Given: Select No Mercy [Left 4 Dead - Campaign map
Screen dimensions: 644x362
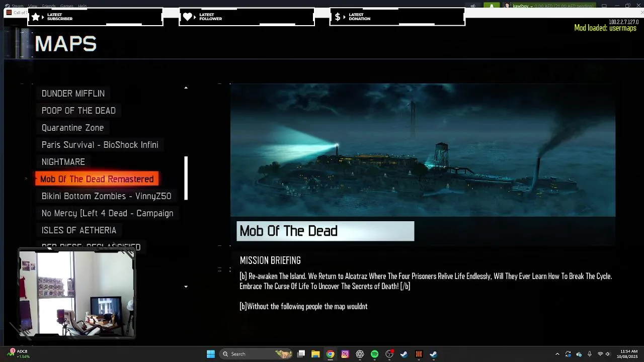Looking at the screenshot, I should point(107,213).
